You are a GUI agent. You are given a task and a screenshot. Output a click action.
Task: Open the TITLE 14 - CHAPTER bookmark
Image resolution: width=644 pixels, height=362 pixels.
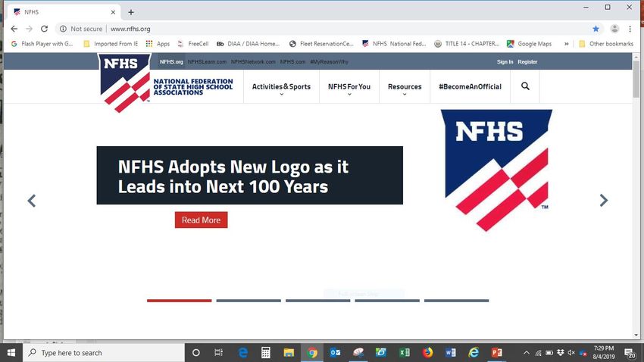click(x=467, y=43)
